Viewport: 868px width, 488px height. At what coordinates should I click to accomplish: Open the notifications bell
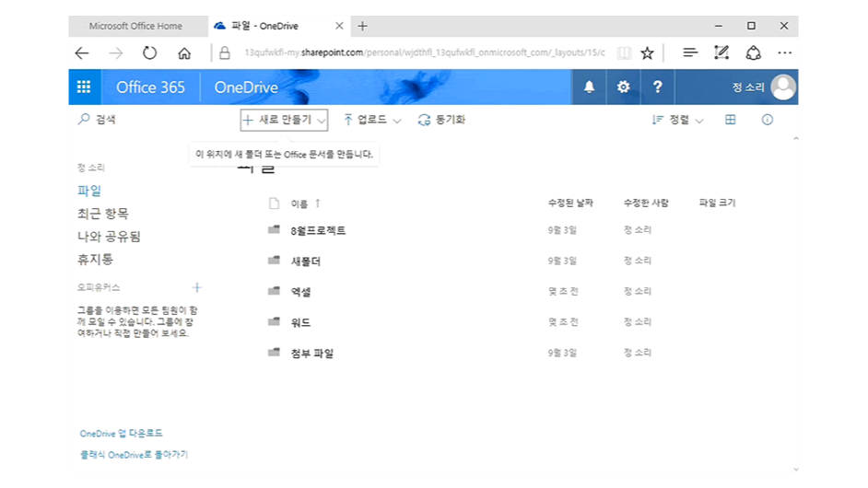[589, 87]
